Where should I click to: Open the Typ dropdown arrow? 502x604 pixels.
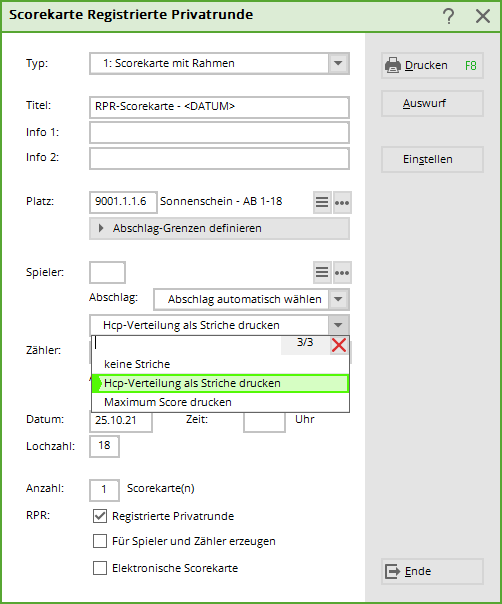click(x=338, y=63)
